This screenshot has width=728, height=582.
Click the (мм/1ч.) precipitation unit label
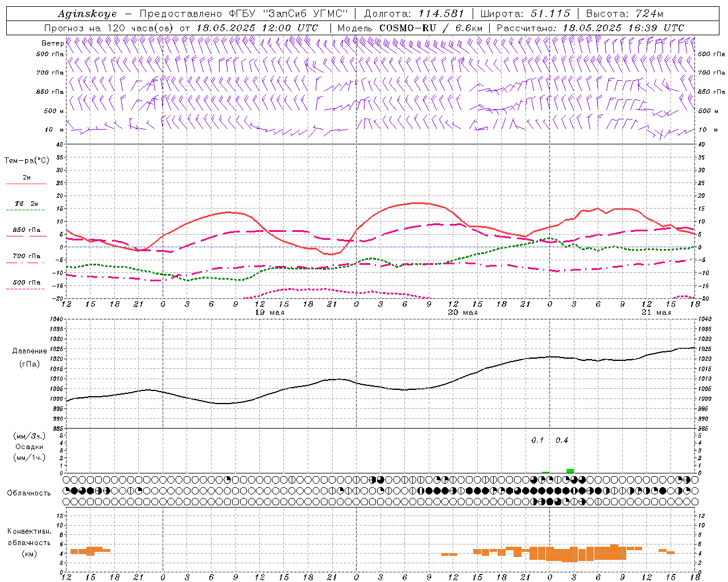click(x=30, y=458)
